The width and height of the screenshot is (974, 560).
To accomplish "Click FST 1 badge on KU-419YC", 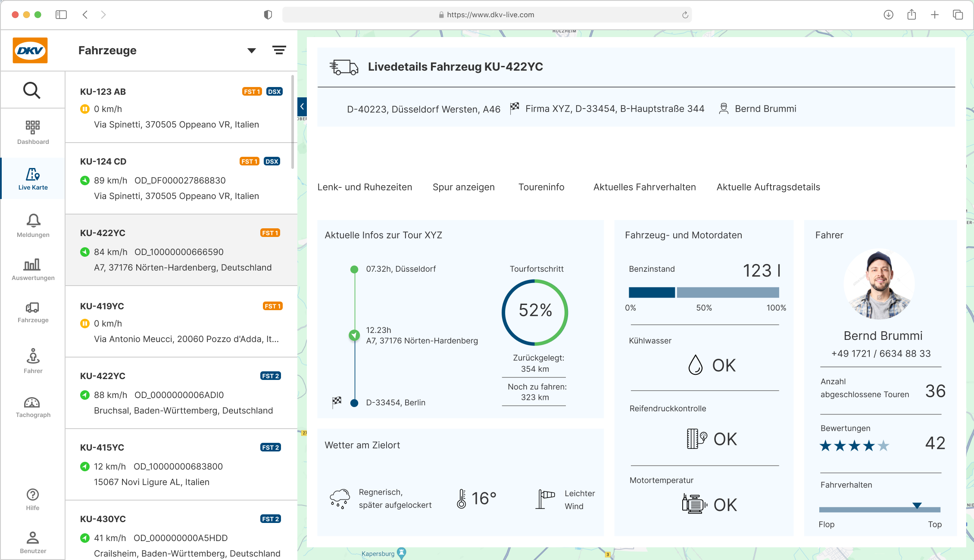I will tap(272, 306).
